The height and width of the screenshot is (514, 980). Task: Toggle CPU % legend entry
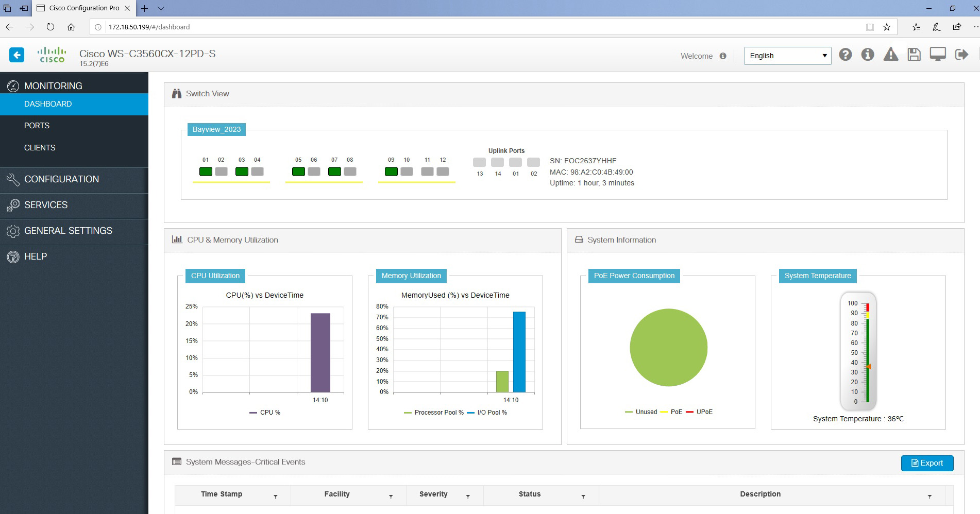tap(265, 413)
